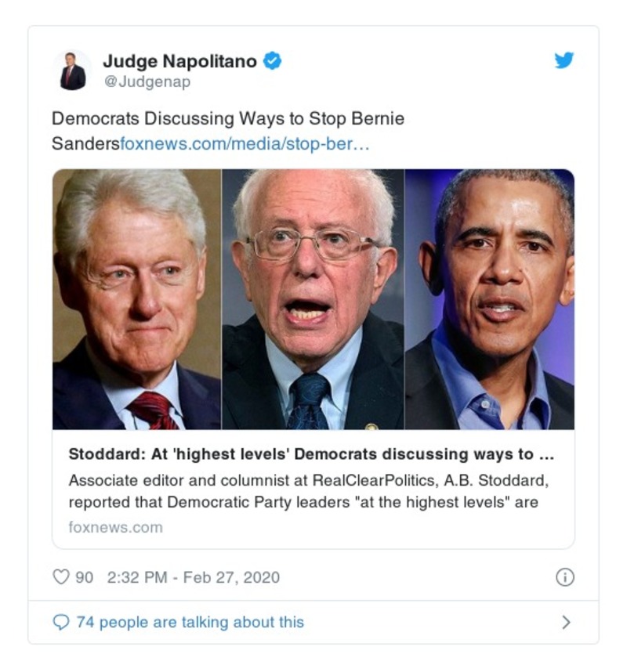
Task: Click the blue verified checkmark badge
Action: [272, 60]
